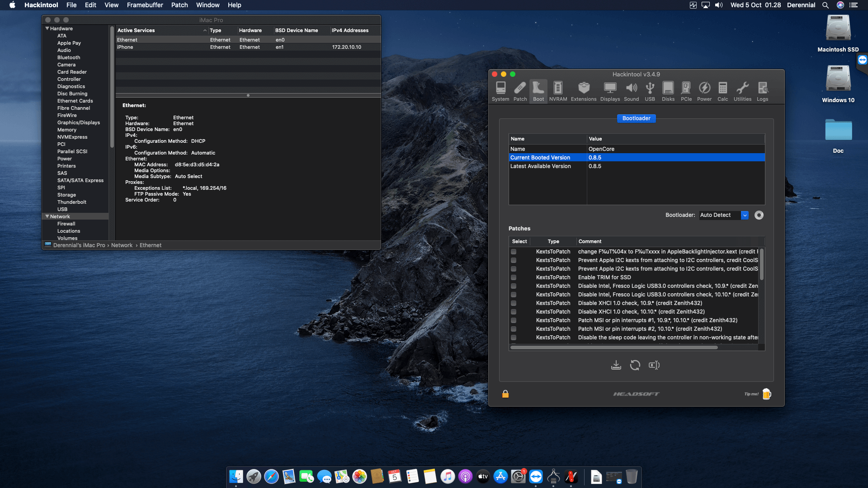Collapse the Hardware section in System Information
Image resolution: width=868 pixels, height=488 pixels.
[47, 28]
